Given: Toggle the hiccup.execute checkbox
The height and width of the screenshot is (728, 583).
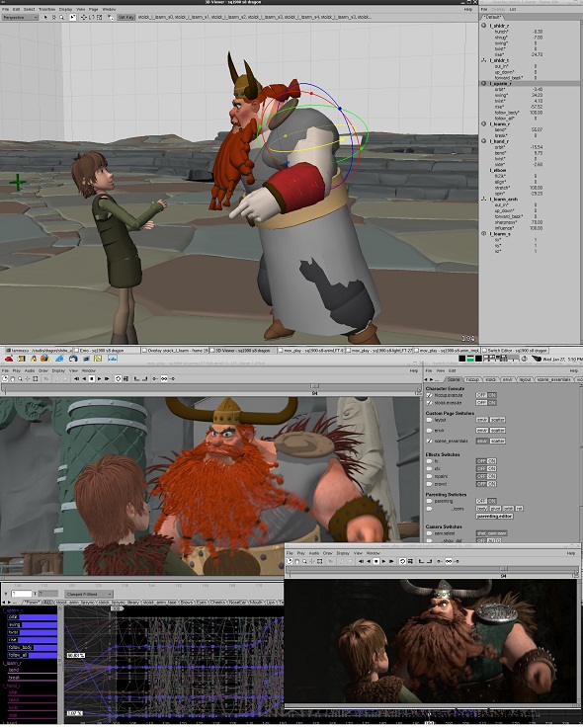Looking at the screenshot, I should click(x=429, y=395).
